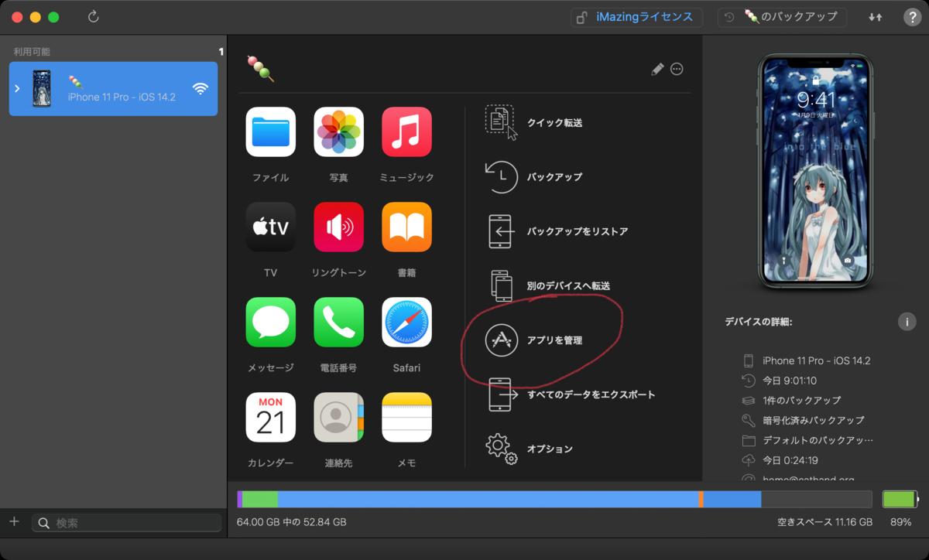Open the ミュージック (Music) app icon
929x560 pixels.
pos(406,131)
